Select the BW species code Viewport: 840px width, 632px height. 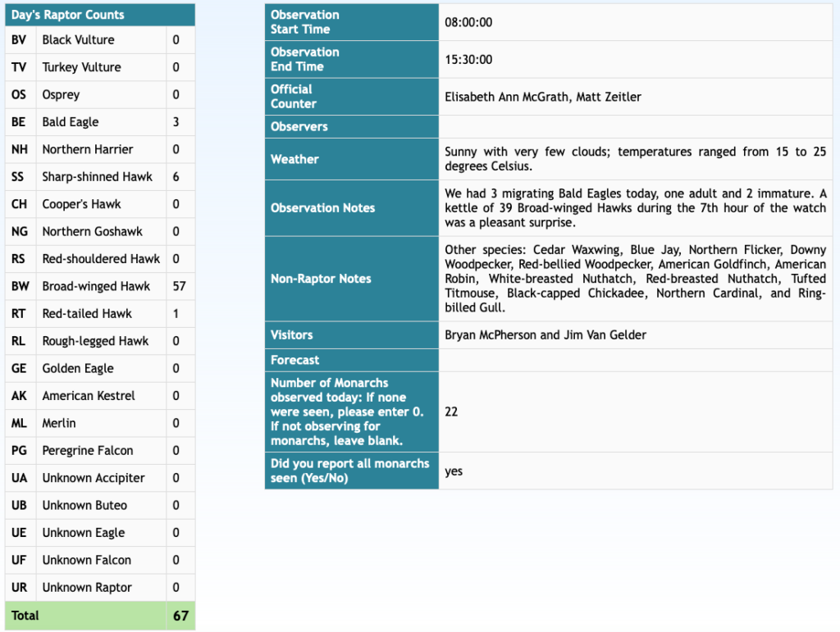click(x=21, y=286)
